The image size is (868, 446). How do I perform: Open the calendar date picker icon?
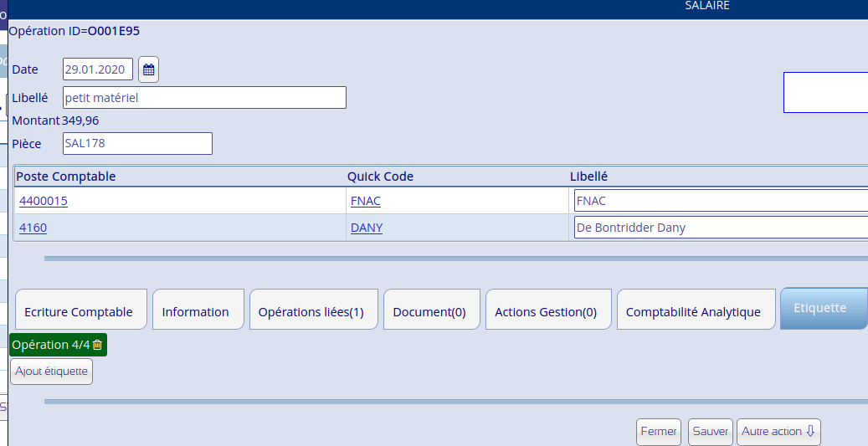(148, 69)
